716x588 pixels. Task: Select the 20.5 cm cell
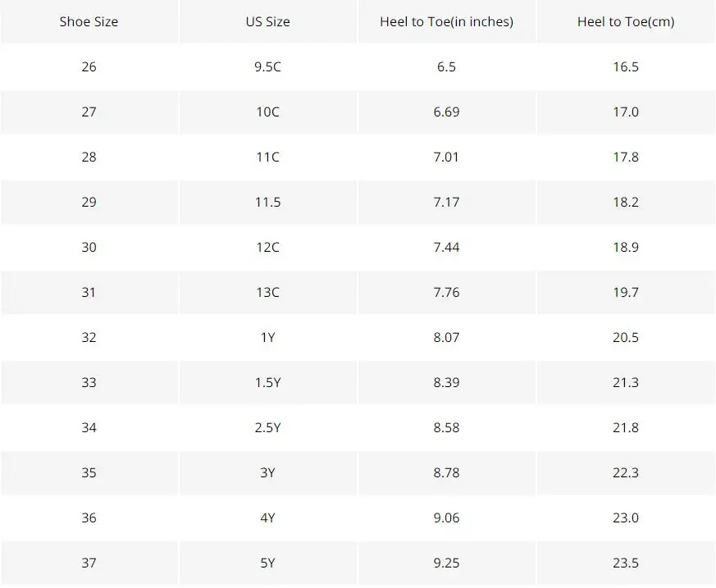pyautogui.click(x=626, y=337)
